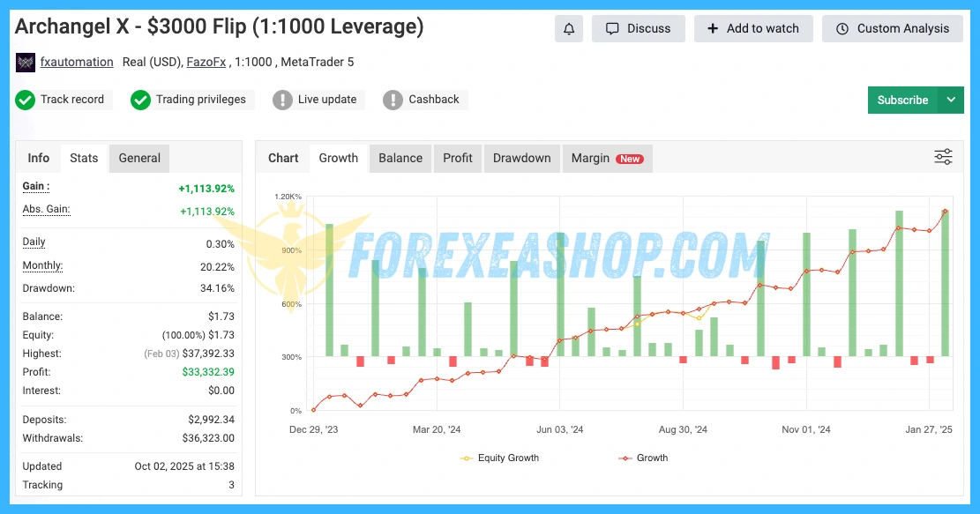Screen dimensions: 980x514
Task: Open the General info tab
Action: tap(139, 158)
